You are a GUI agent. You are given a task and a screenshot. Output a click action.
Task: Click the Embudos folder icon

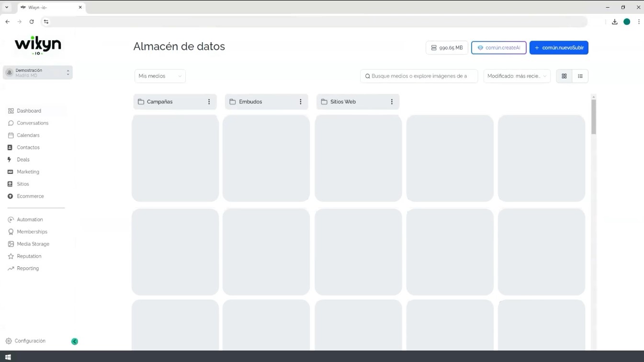[x=233, y=102]
